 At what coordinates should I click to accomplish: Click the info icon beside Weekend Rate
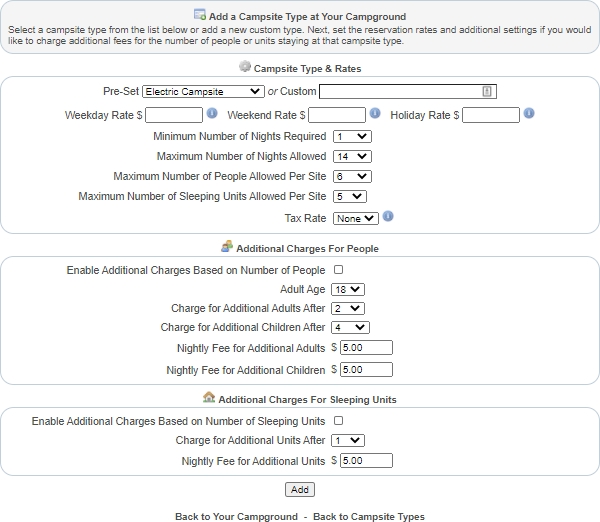coord(375,114)
